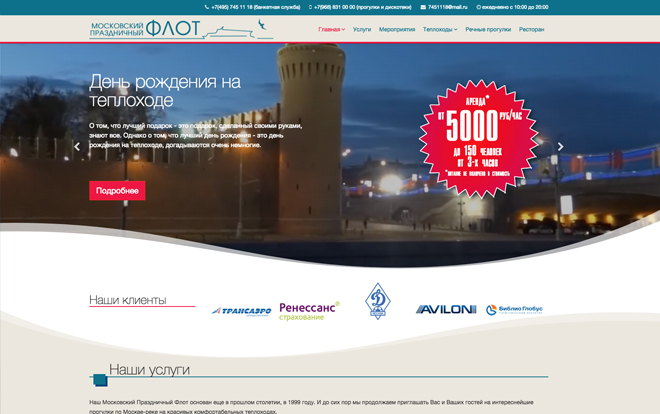This screenshot has height=414, width=660.
Task: Click the +7(968) 831 00 00 phone number
Action: (x=362, y=7)
